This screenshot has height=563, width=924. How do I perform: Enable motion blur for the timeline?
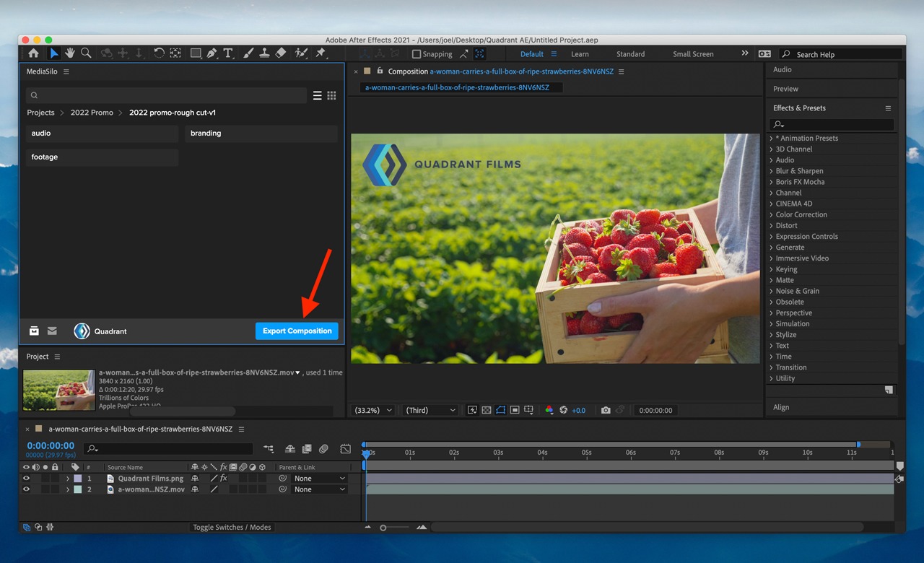[323, 449]
